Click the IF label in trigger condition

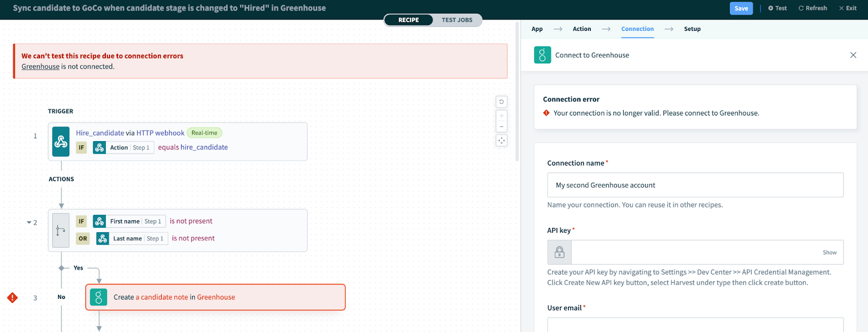coord(81,148)
